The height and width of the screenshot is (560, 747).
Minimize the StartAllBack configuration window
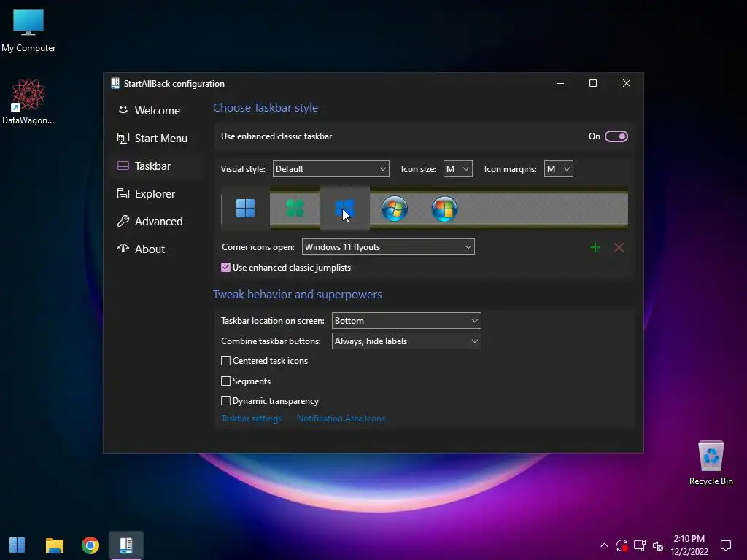(x=560, y=83)
